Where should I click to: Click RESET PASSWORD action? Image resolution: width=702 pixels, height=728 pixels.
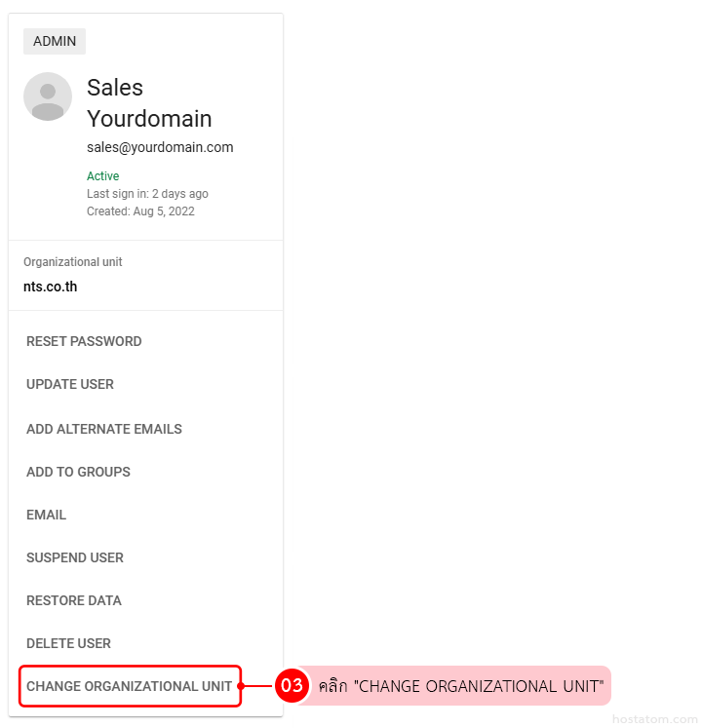[x=84, y=341]
